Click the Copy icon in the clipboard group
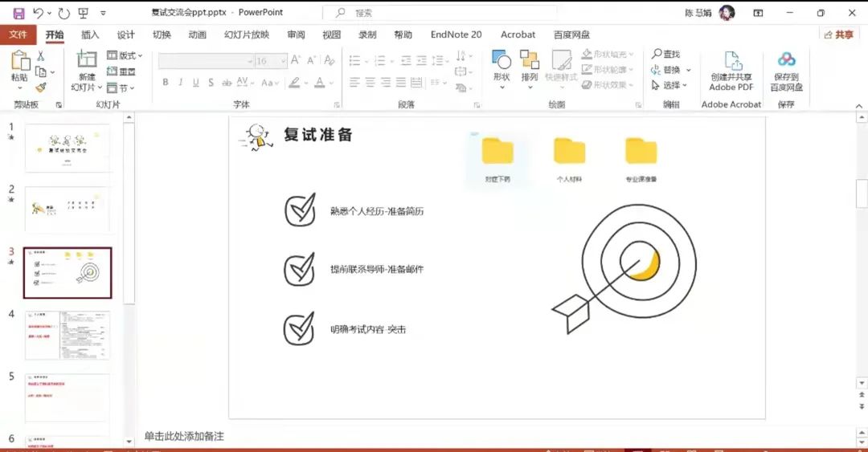 40,71
